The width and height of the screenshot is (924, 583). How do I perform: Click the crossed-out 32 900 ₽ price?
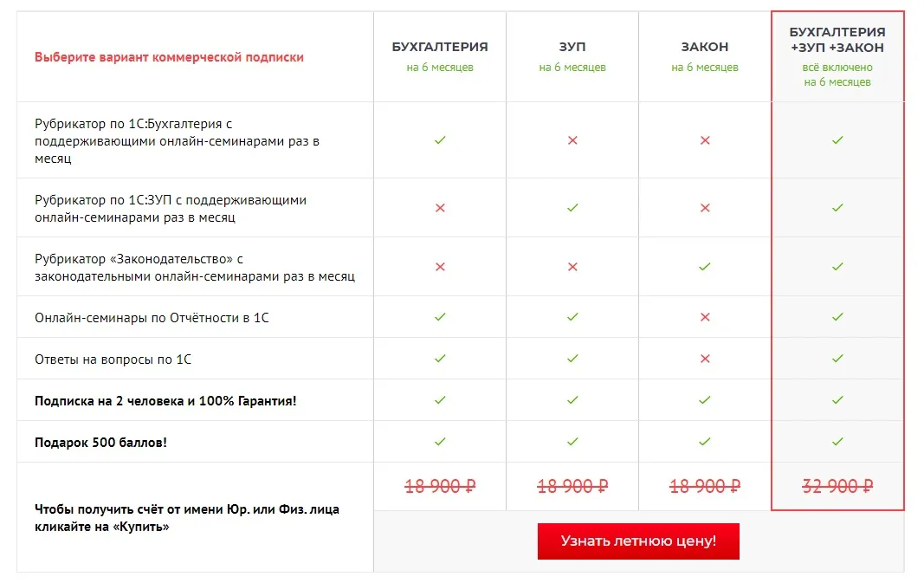(x=837, y=486)
